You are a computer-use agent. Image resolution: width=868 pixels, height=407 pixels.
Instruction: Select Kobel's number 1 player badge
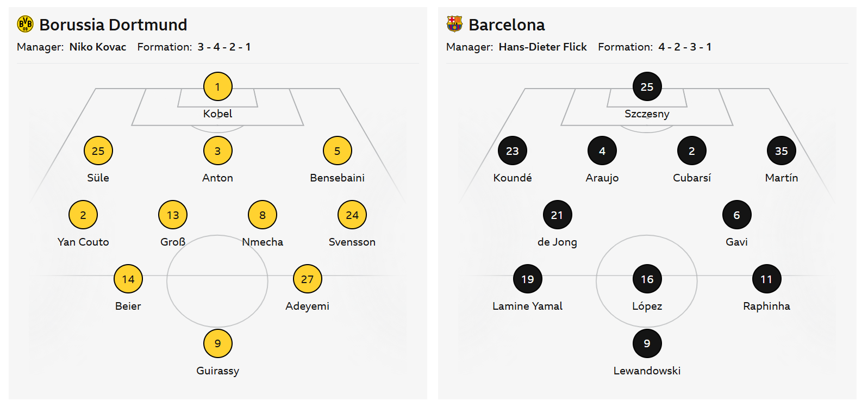coord(217,86)
